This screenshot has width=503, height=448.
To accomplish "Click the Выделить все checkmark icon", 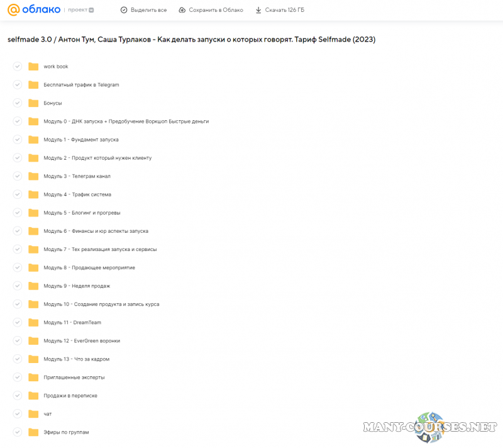I will [x=124, y=11].
